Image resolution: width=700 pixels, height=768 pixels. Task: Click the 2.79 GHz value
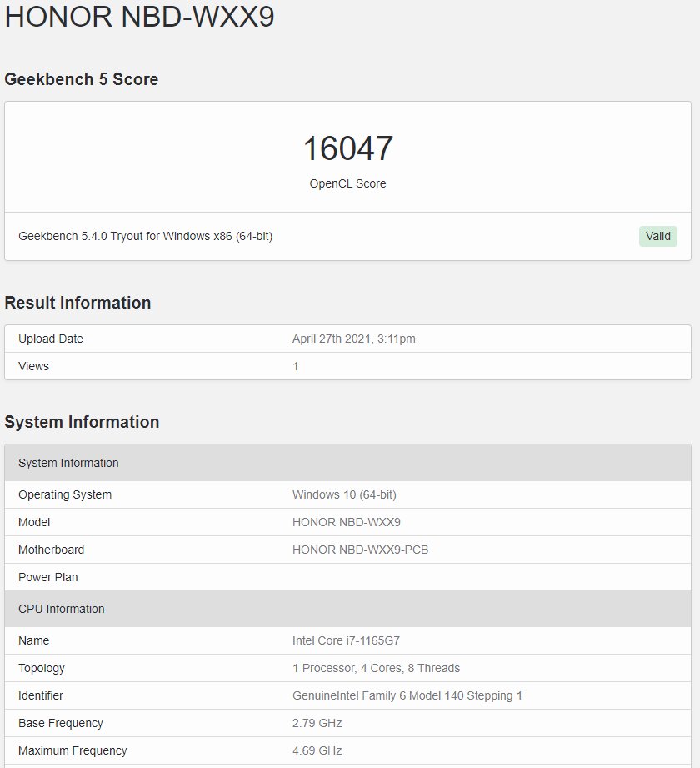[317, 723]
